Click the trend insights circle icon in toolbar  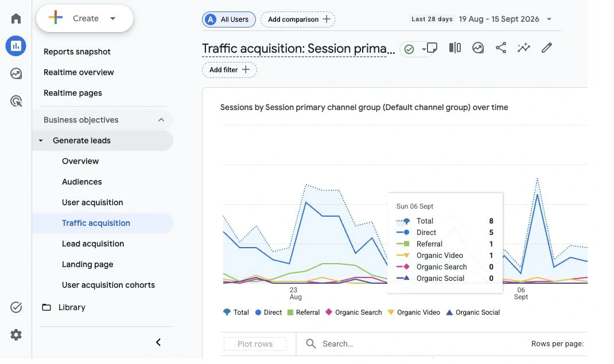pos(478,48)
